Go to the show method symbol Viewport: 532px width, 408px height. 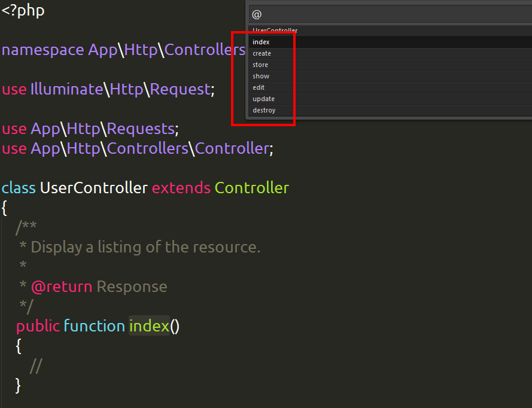pyautogui.click(x=261, y=76)
